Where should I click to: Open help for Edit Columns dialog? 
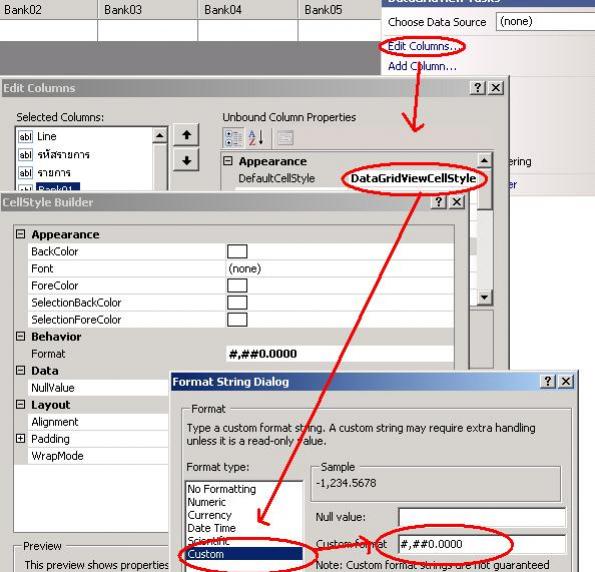coord(478,88)
